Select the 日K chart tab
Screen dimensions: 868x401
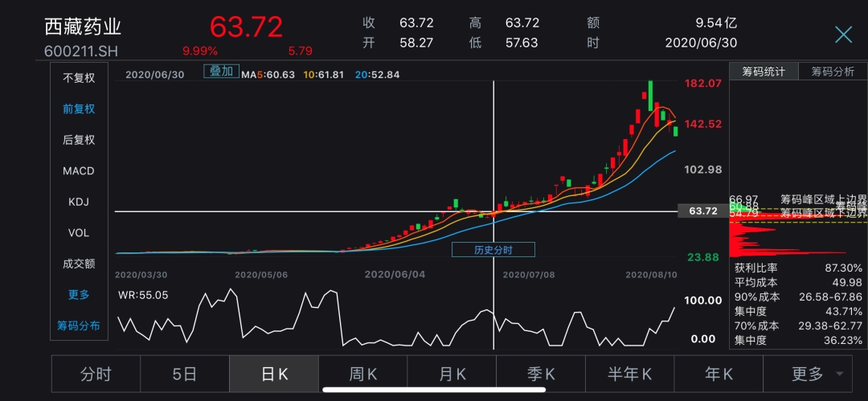[274, 374]
